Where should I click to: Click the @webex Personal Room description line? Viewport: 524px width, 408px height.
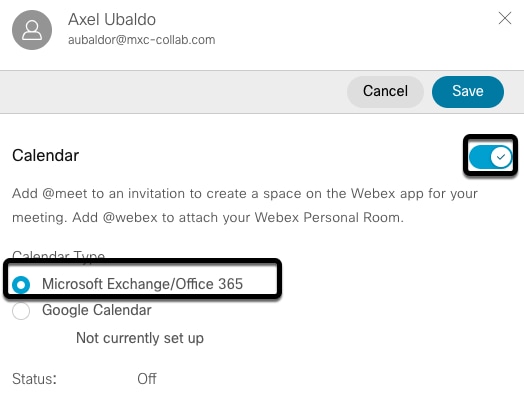pos(208,218)
